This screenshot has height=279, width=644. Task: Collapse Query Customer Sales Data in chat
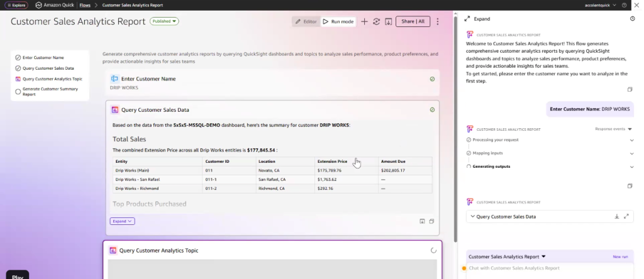pos(472,216)
